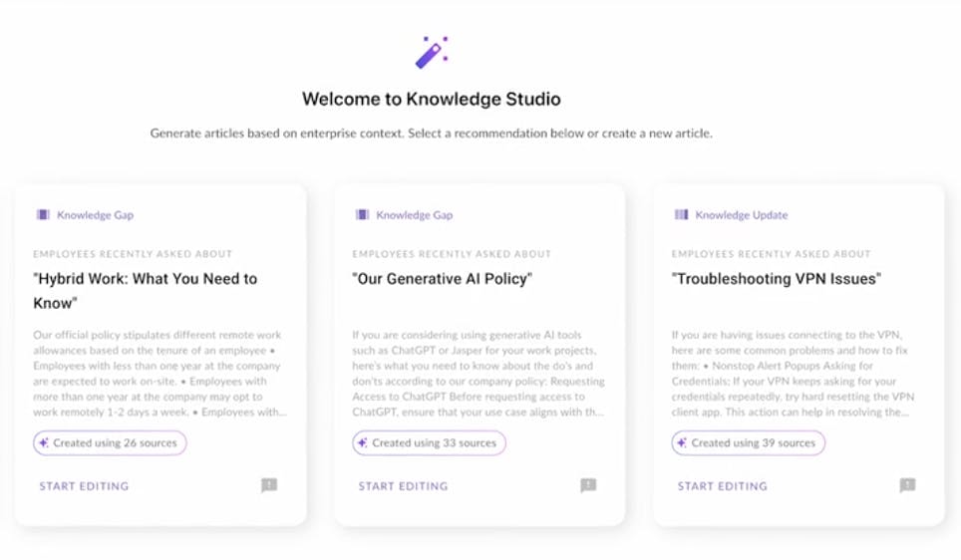Open the "Our Generative AI Policy" title
Image resolution: width=961 pixels, height=560 pixels.
442,279
